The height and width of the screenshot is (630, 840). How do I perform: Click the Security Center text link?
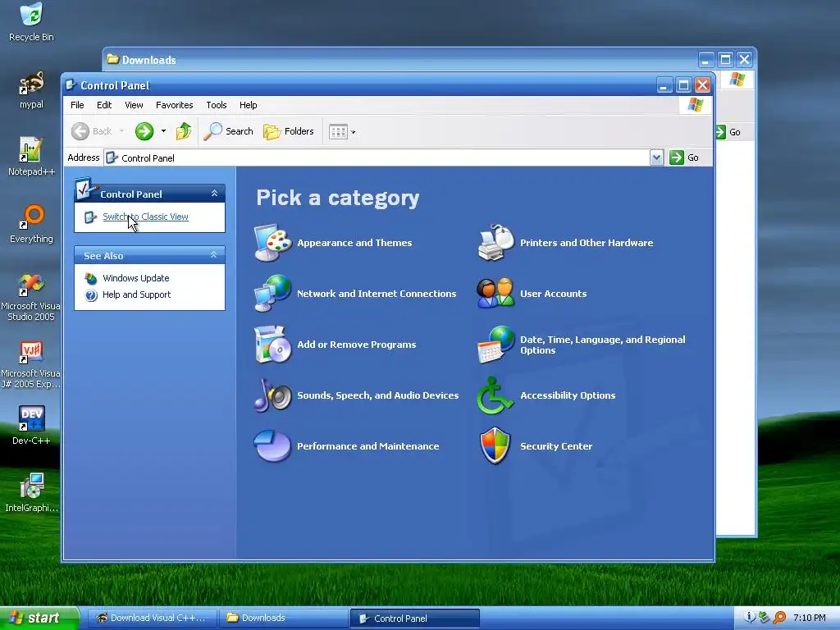[556, 446]
